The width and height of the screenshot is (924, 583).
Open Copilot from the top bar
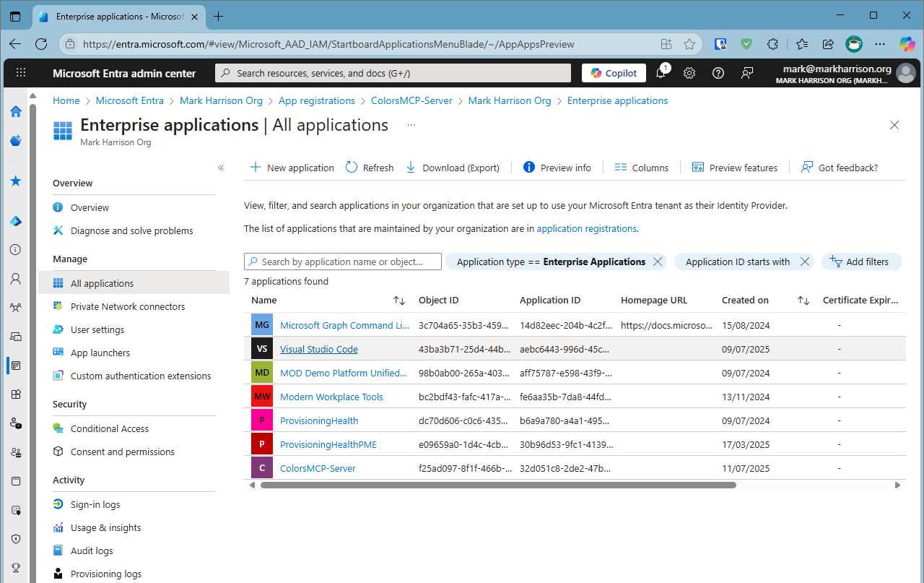click(x=613, y=72)
